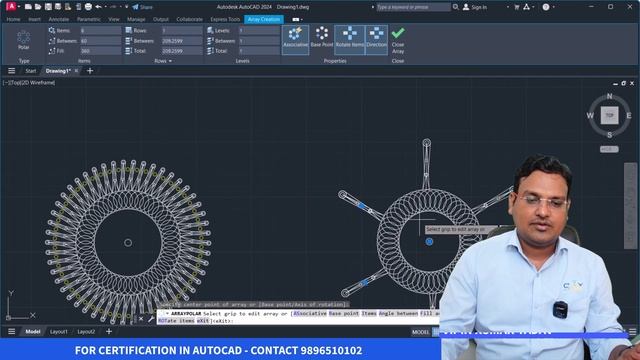Image resolution: width=640 pixels, height=360 pixels.
Task: Click the Plot printer icon in Quick Access toolbar
Action: (88, 7)
